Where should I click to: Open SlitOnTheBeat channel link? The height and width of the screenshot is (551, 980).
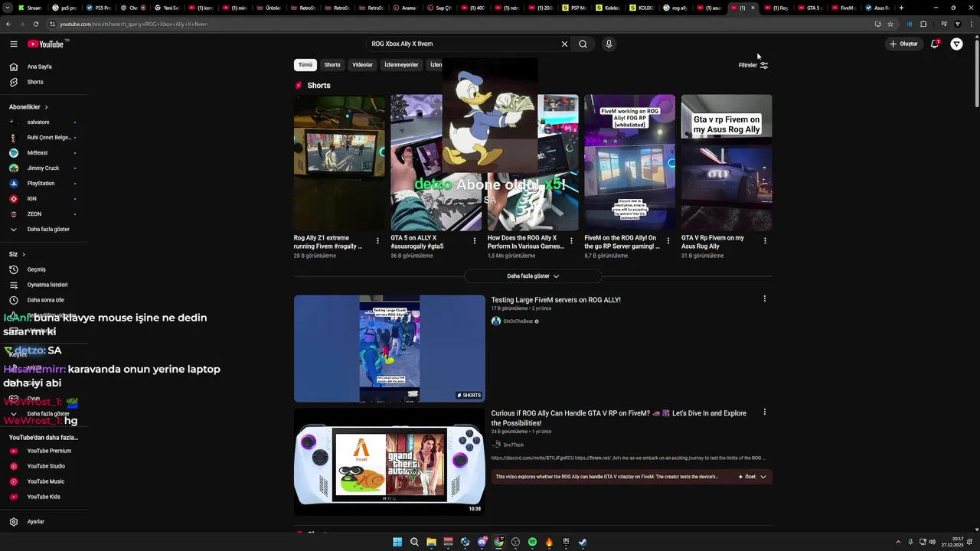[518, 321]
